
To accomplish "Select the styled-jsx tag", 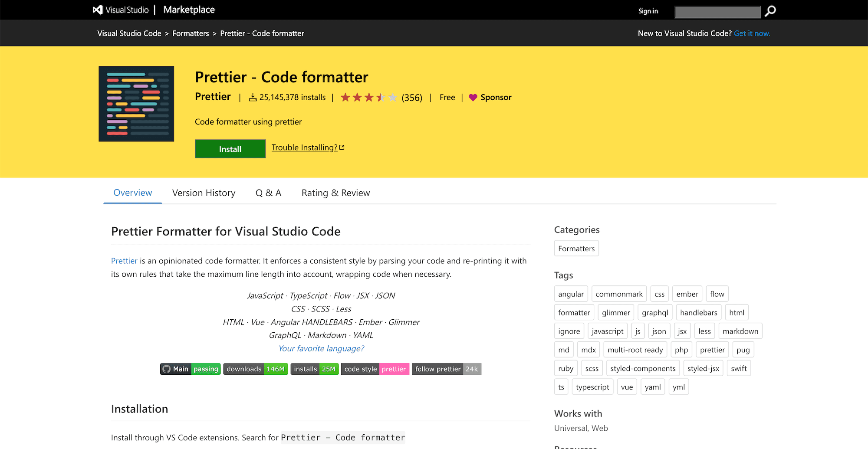I will (x=703, y=369).
